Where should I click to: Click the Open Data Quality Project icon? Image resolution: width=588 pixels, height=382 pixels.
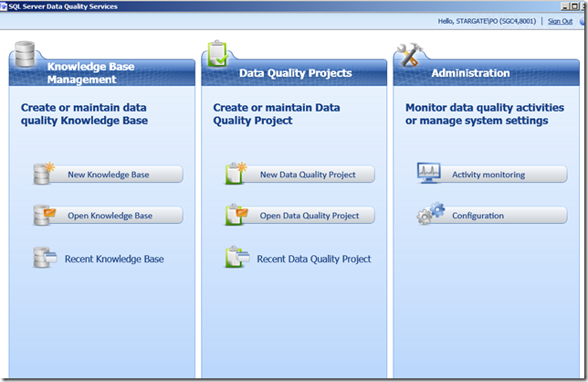[x=236, y=215]
